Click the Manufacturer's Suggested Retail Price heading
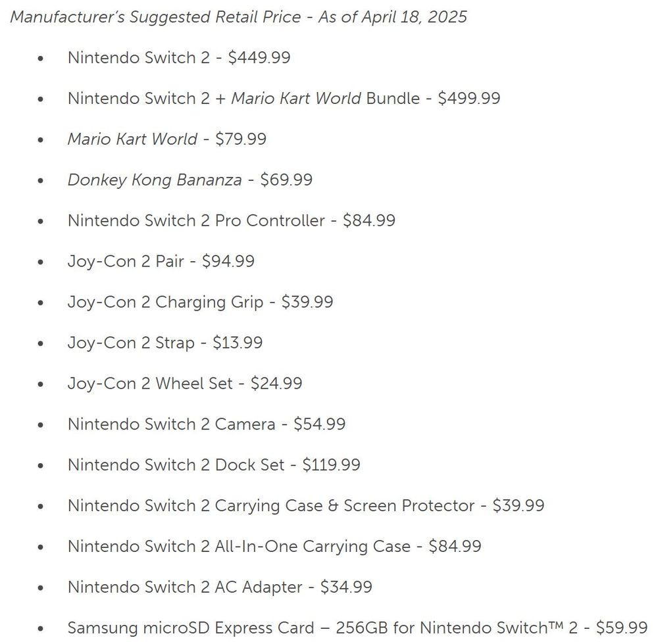Image resolution: width=658 pixels, height=644 pixels. (238, 17)
